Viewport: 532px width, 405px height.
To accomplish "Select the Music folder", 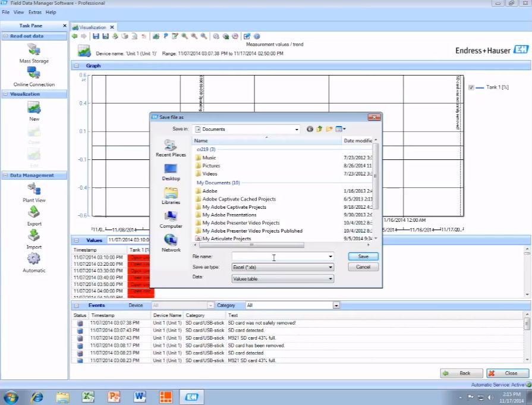I will pos(209,158).
